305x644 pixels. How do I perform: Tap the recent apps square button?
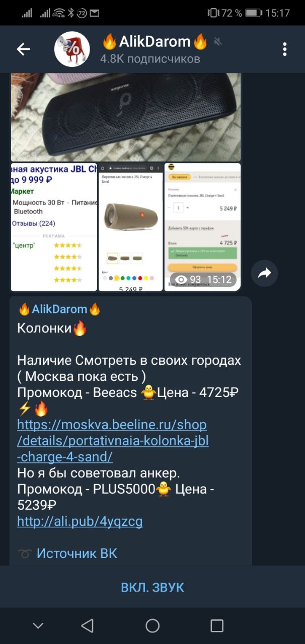pyautogui.click(x=217, y=625)
